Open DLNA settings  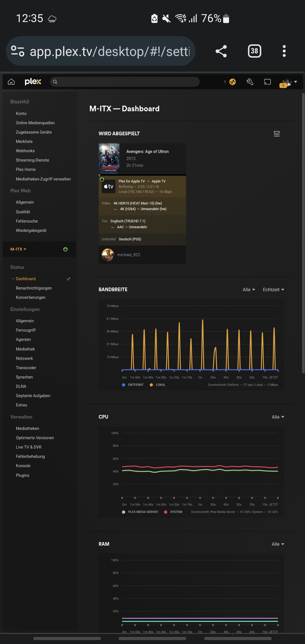[21, 386]
